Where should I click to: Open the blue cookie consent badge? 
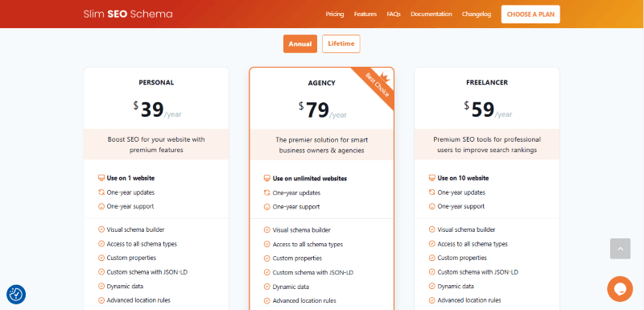(16, 295)
